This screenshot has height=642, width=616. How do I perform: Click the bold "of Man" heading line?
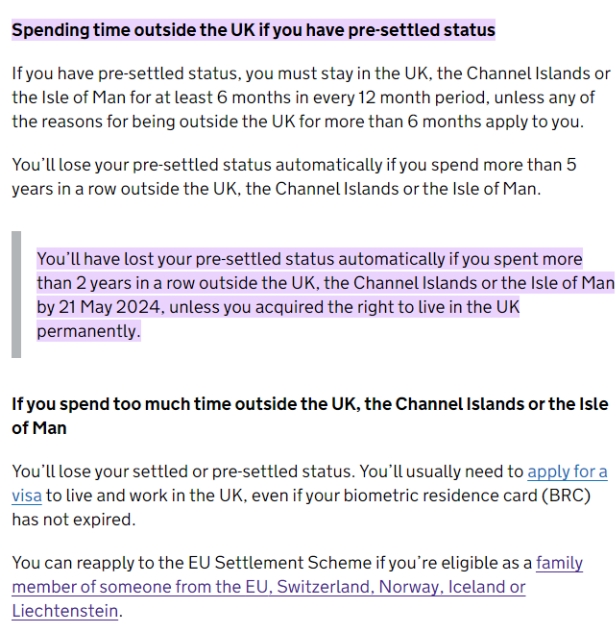click(x=39, y=428)
